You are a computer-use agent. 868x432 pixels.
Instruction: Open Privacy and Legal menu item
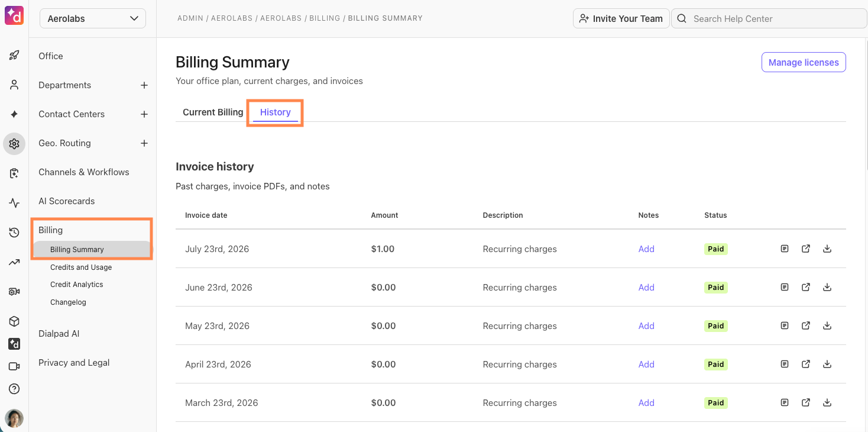point(74,362)
